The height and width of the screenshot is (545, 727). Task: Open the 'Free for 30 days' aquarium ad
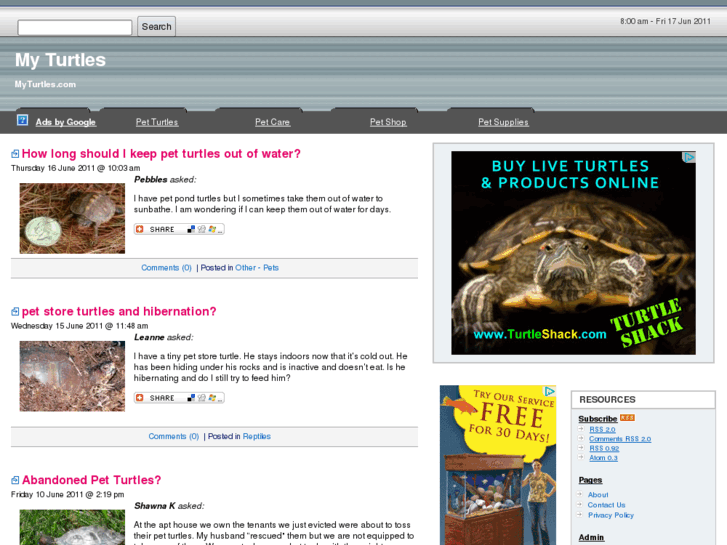(498, 465)
